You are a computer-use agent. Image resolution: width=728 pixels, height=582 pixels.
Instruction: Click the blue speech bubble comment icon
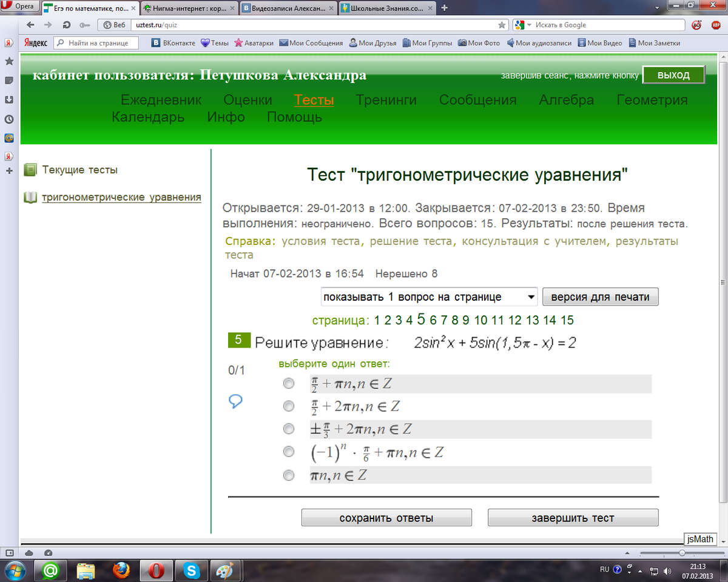tap(236, 401)
